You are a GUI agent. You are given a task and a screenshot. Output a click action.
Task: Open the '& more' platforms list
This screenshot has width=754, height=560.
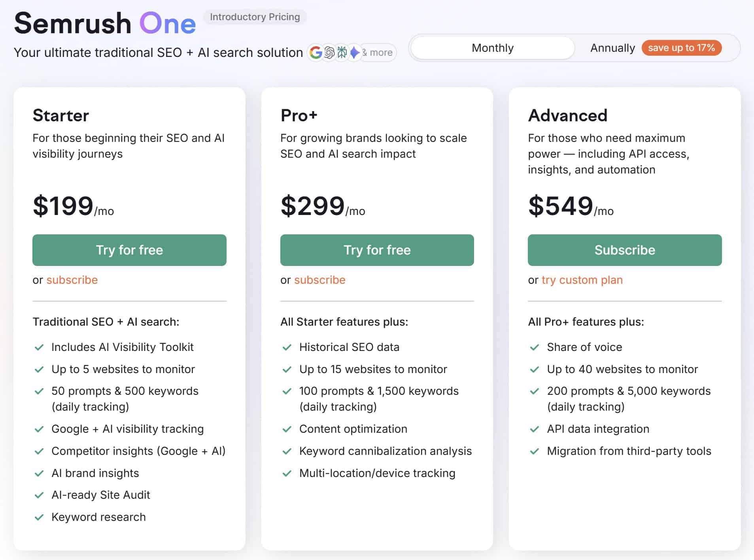click(x=378, y=52)
